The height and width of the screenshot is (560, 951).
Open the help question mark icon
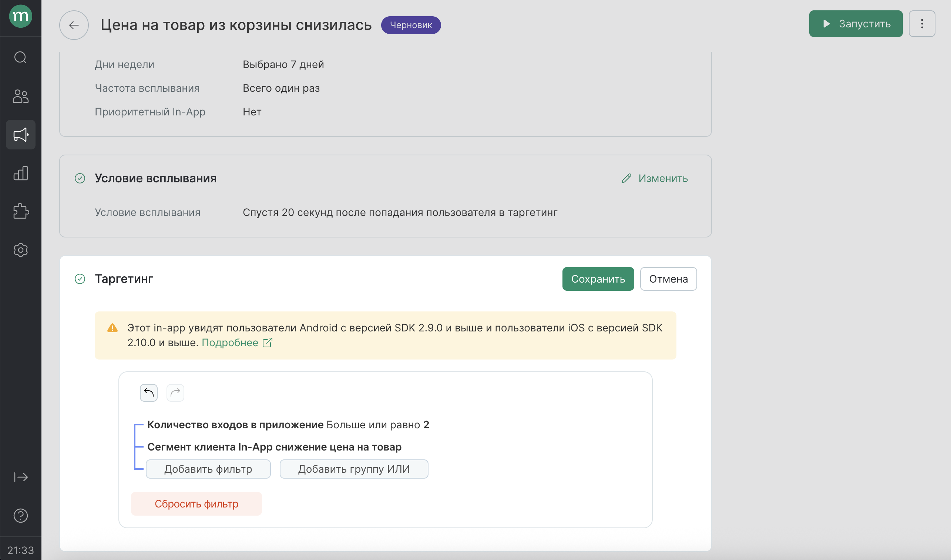[x=20, y=516]
